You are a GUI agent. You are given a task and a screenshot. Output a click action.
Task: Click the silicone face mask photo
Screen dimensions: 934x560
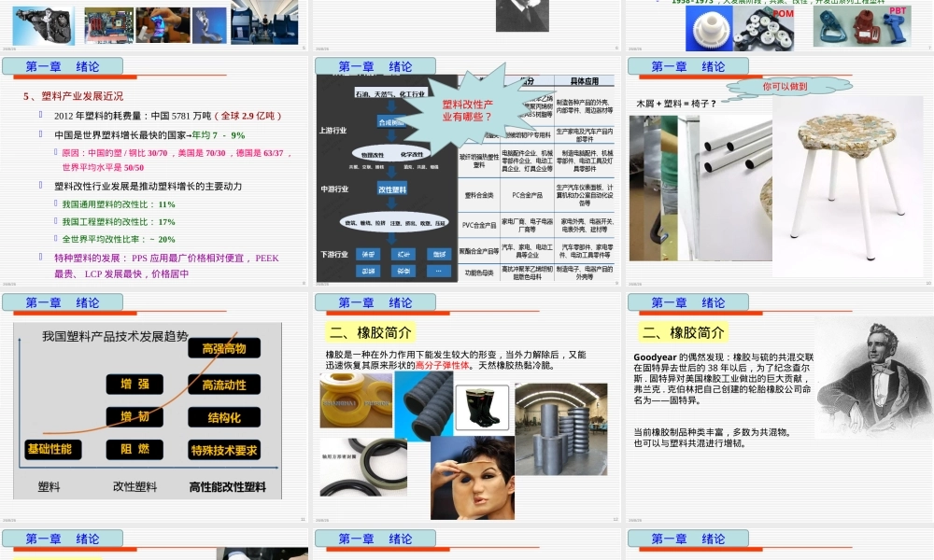[473, 478]
